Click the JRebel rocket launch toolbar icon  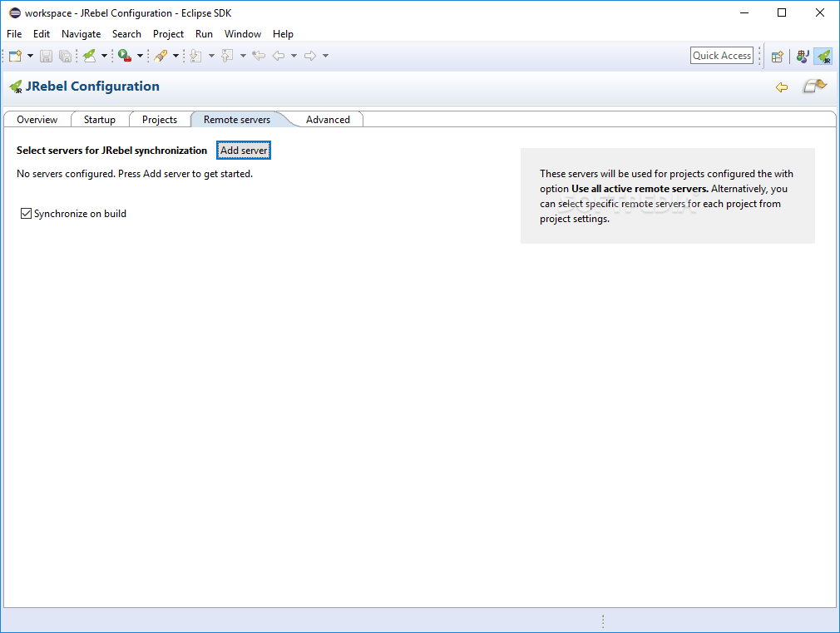(90, 56)
